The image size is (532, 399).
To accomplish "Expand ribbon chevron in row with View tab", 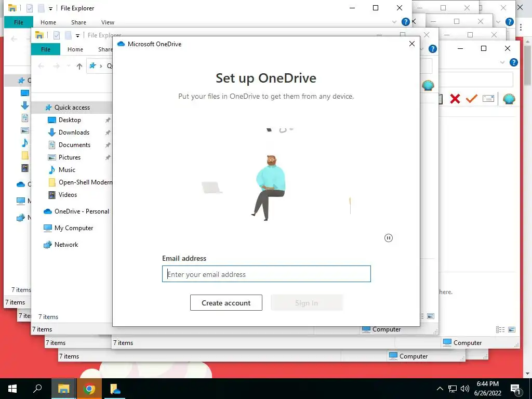I will (x=394, y=22).
